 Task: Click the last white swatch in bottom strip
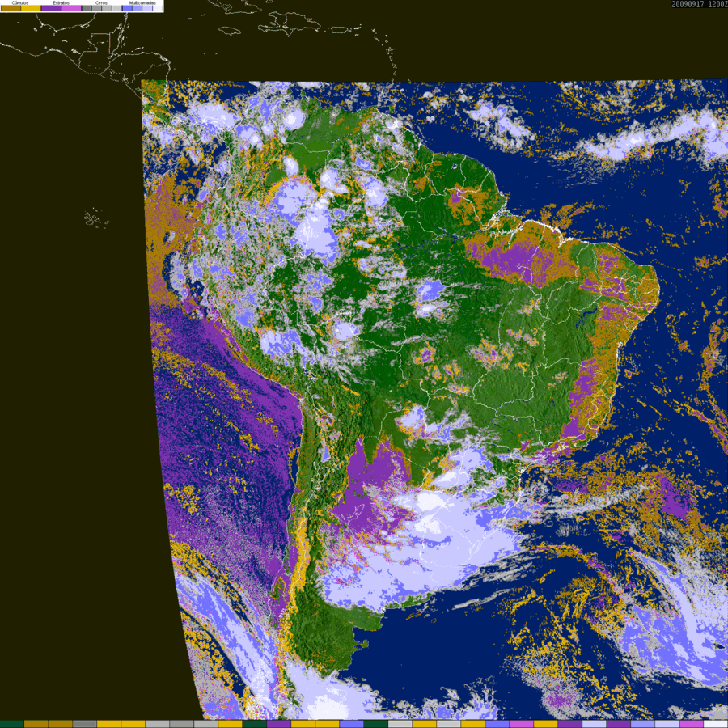pos(715,724)
